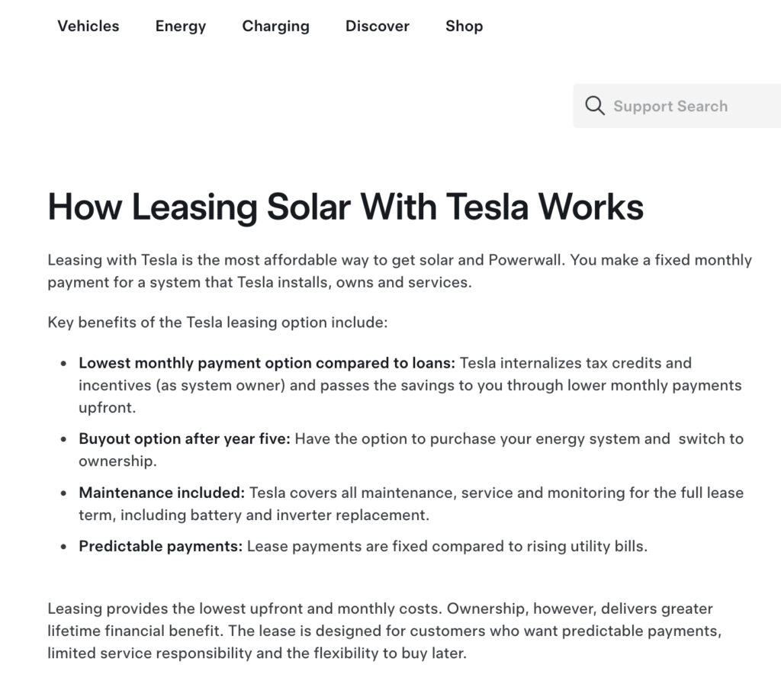The height and width of the screenshot is (700, 781).
Task: Click the bullet dot beside Lowest monthly payment
Action: tap(63, 364)
